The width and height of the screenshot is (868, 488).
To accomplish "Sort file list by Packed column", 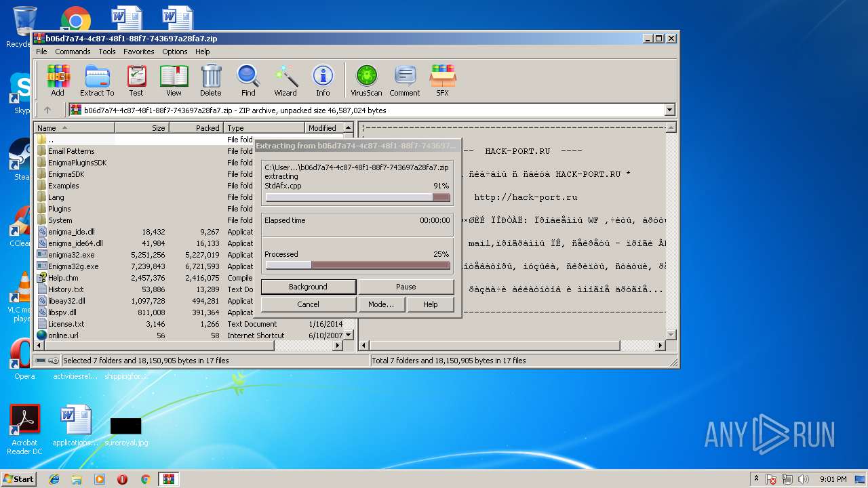I will point(196,127).
